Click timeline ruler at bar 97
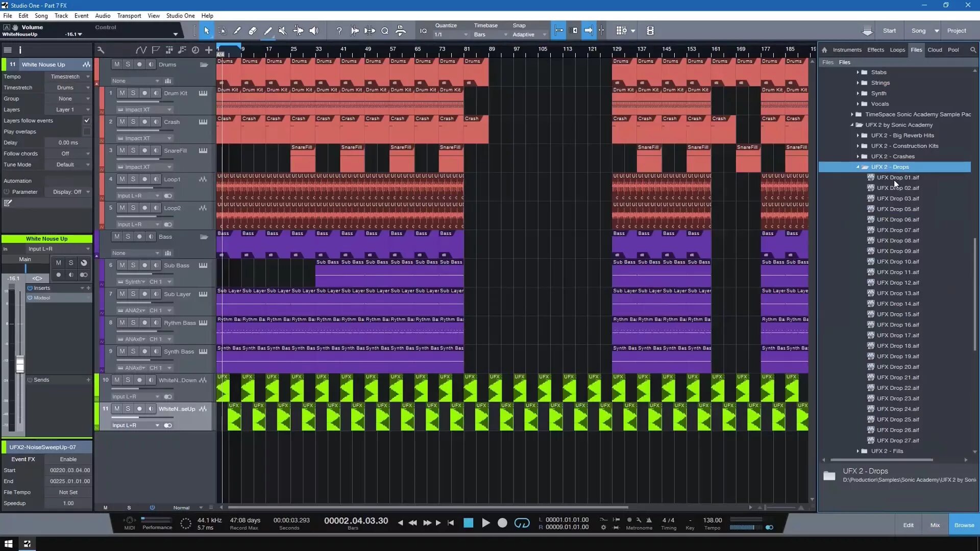Screen dimensions: 980x551 (517, 49)
